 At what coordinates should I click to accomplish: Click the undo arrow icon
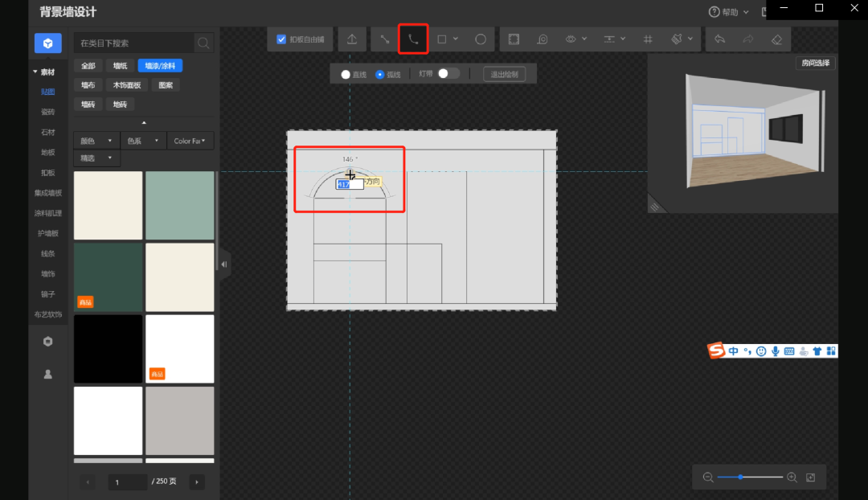pyautogui.click(x=719, y=39)
